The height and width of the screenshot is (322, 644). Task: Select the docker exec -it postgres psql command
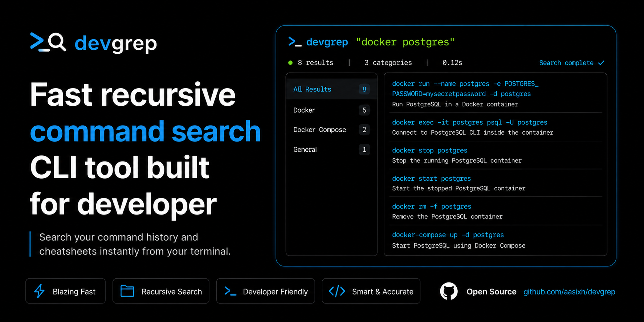coord(469,123)
